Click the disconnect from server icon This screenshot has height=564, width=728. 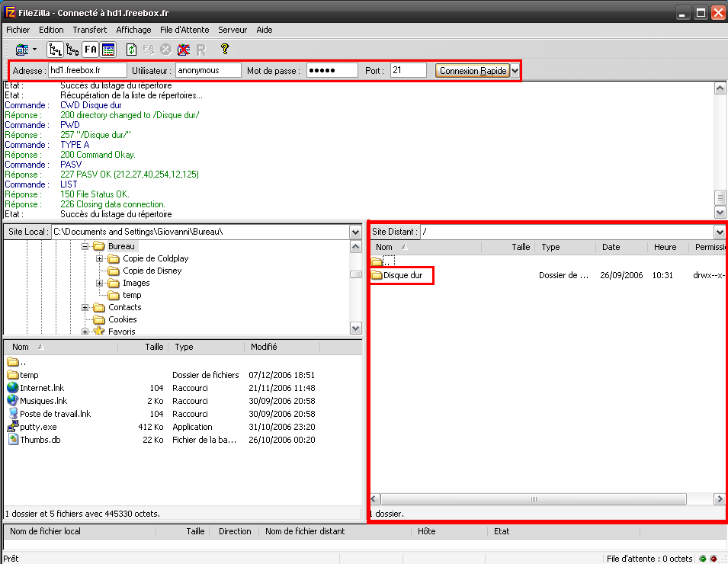184,50
